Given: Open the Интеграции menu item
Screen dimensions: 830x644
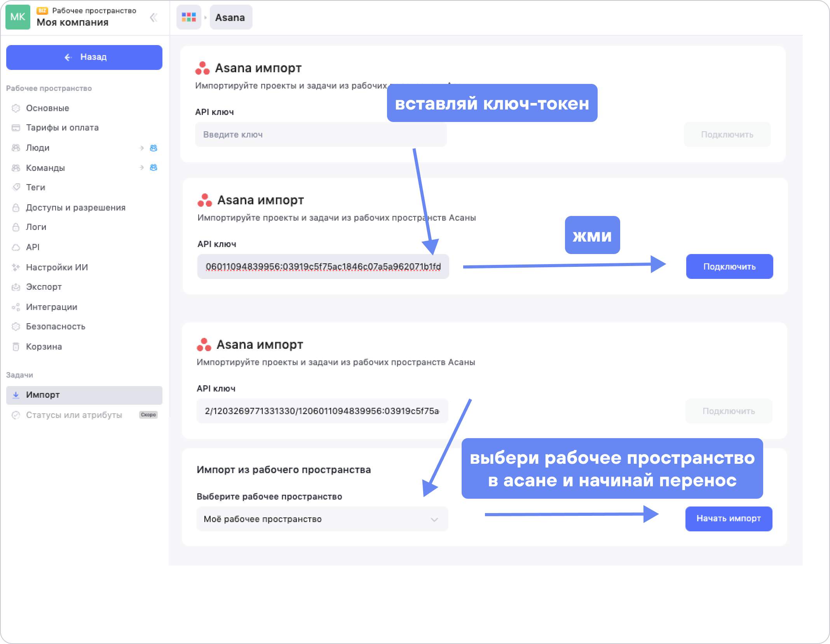Looking at the screenshot, I should [84, 307].
